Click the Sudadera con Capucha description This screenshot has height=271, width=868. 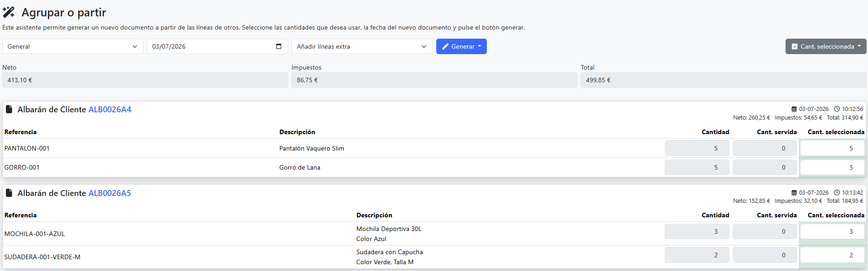click(389, 252)
